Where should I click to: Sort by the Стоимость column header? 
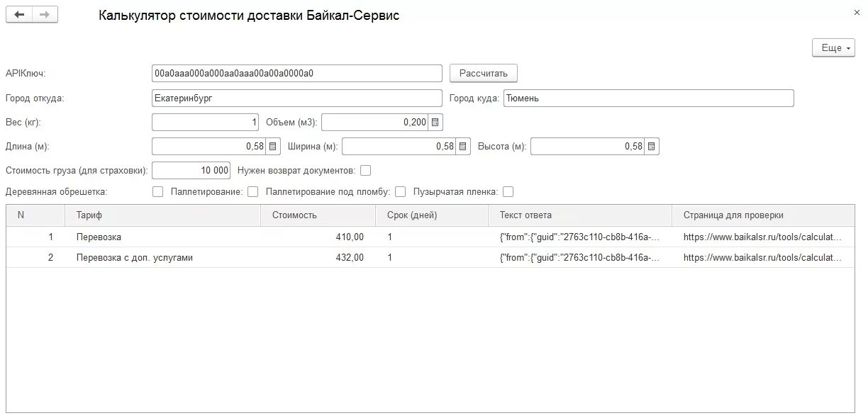[318, 215]
